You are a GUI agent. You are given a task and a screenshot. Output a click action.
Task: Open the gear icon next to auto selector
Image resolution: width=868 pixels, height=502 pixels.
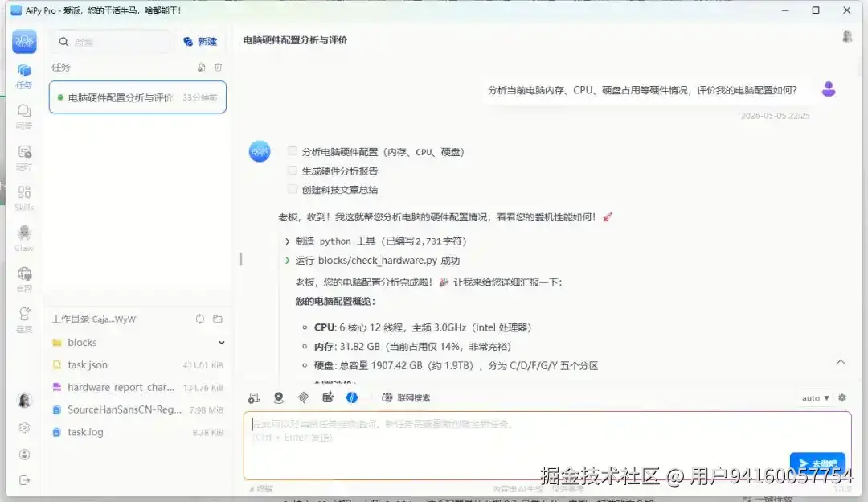click(842, 398)
